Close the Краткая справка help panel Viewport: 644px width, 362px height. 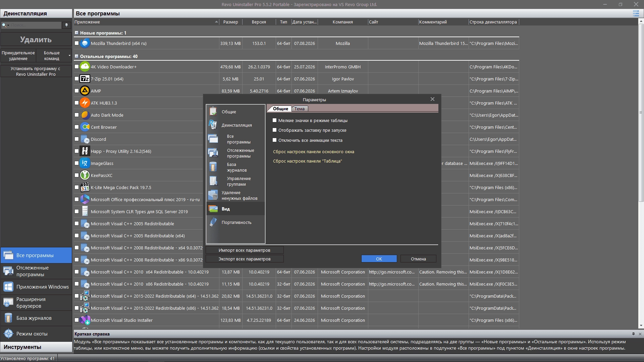coord(640,334)
